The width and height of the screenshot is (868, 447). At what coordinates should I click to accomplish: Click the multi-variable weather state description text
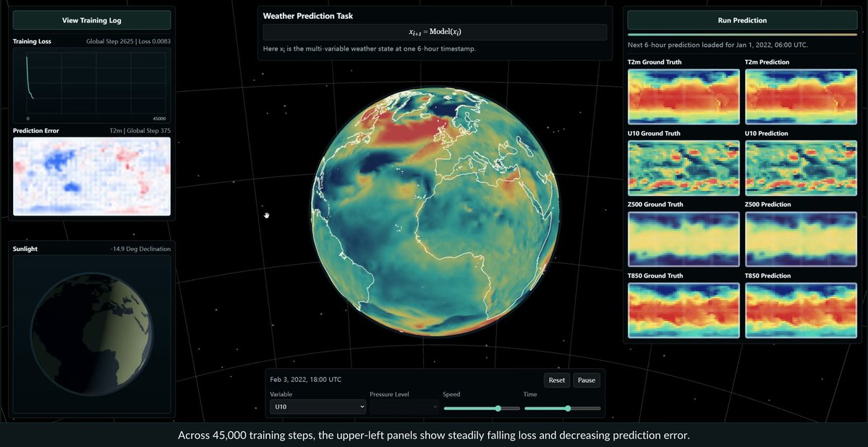tap(369, 48)
